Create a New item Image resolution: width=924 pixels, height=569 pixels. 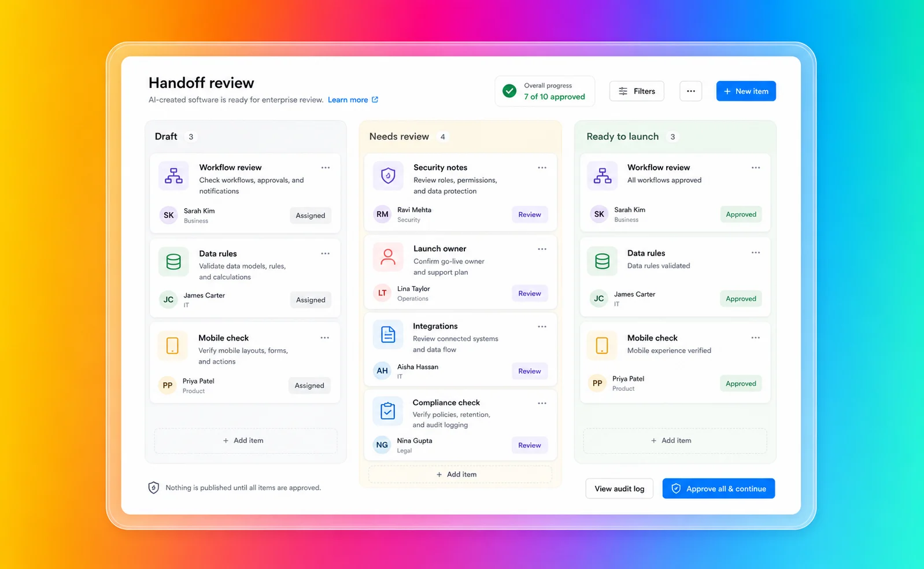pos(746,91)
